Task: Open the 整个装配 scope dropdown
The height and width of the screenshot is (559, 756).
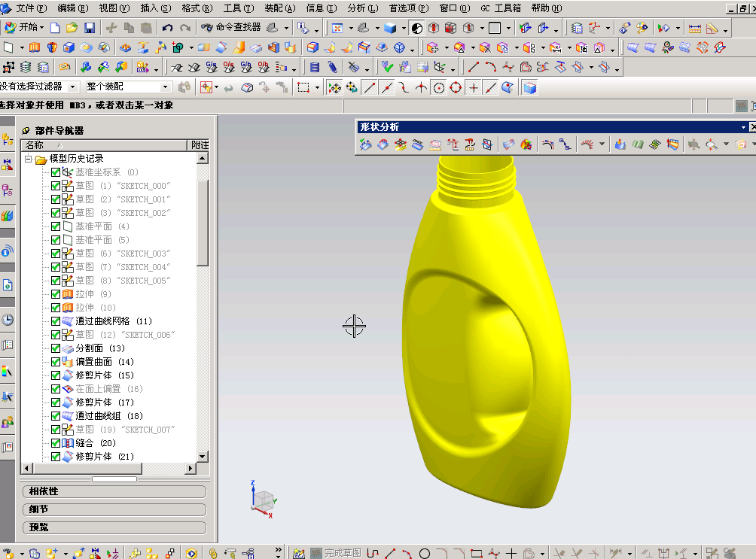Action: coord(166,87)
